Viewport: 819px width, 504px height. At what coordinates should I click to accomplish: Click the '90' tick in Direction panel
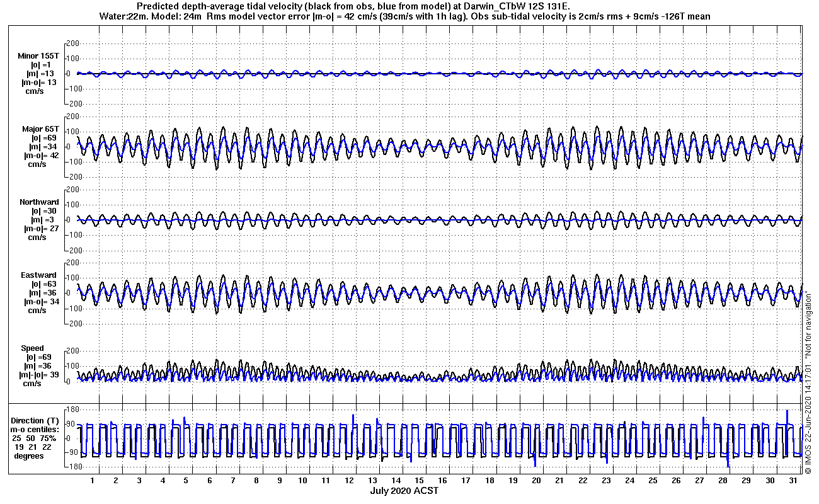(72, 424)
